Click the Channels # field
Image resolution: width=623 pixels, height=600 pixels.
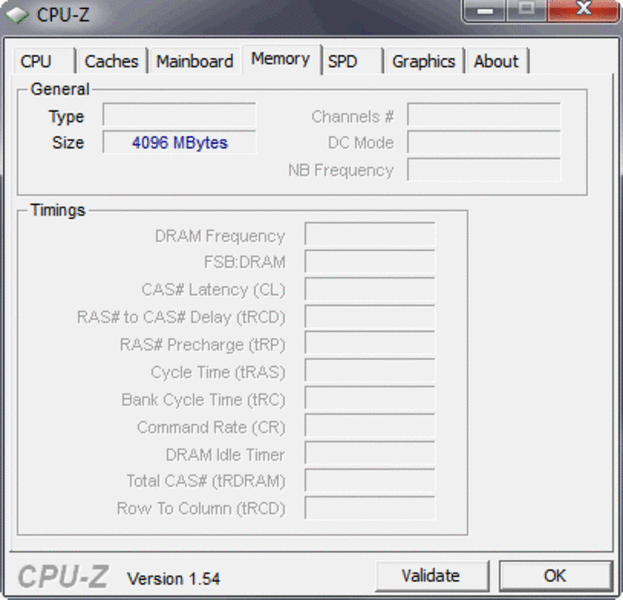[484, 115]
